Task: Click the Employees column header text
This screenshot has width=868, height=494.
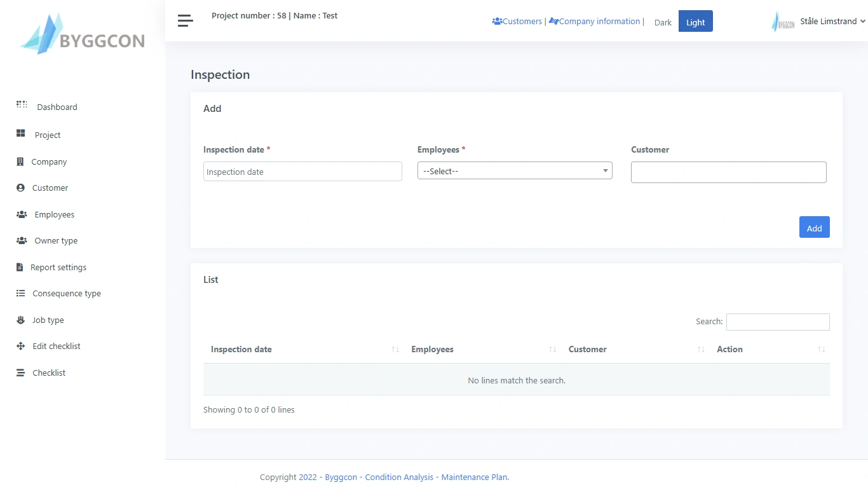Action: 432,349
